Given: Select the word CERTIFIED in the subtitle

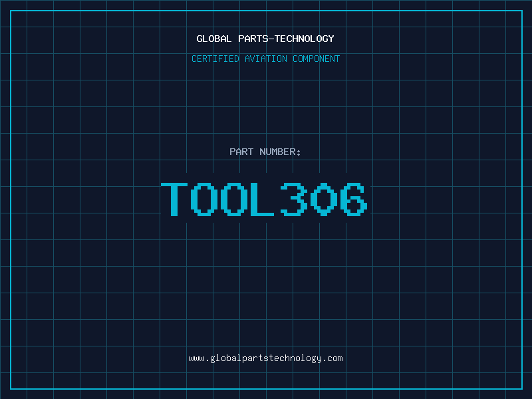Looking at the screenshot, I should click(x=215, y=59).
